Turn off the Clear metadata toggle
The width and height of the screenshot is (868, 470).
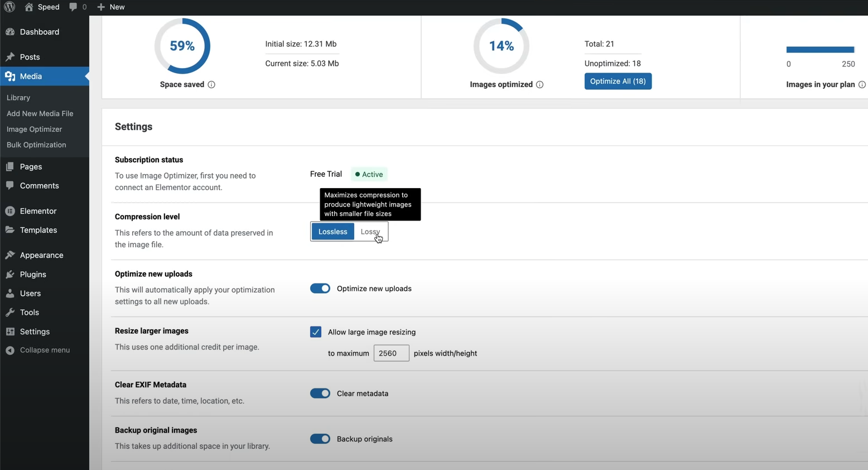[x=320, y=394]
